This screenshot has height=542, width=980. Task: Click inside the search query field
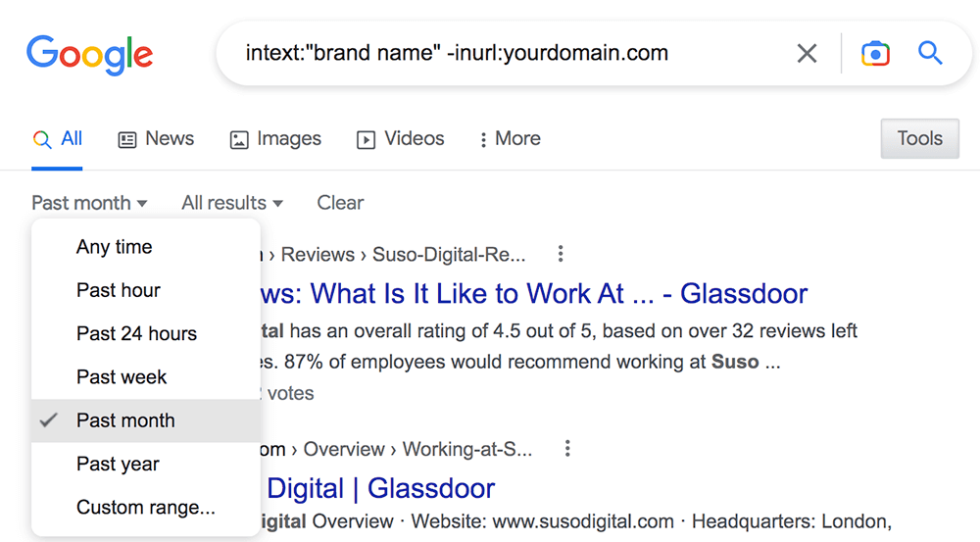click(x=457, y=53)
